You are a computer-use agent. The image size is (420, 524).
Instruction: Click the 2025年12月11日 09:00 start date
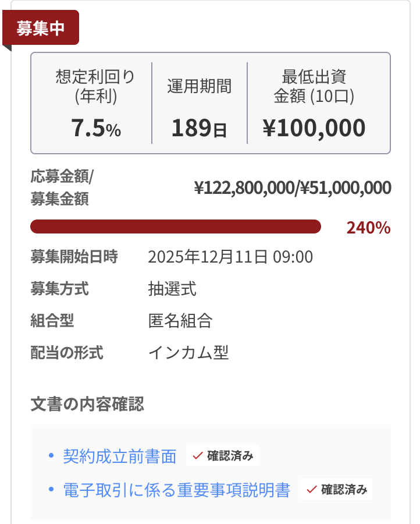[x=230, y=257]
